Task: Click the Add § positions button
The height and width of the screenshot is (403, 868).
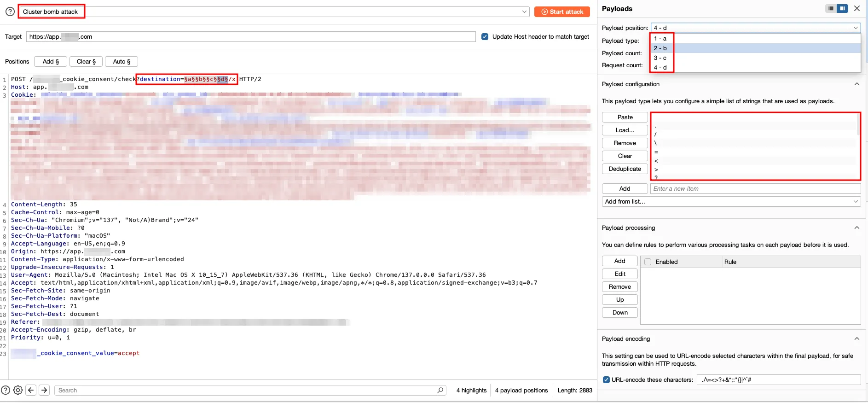Action: (x=51, y=61)
